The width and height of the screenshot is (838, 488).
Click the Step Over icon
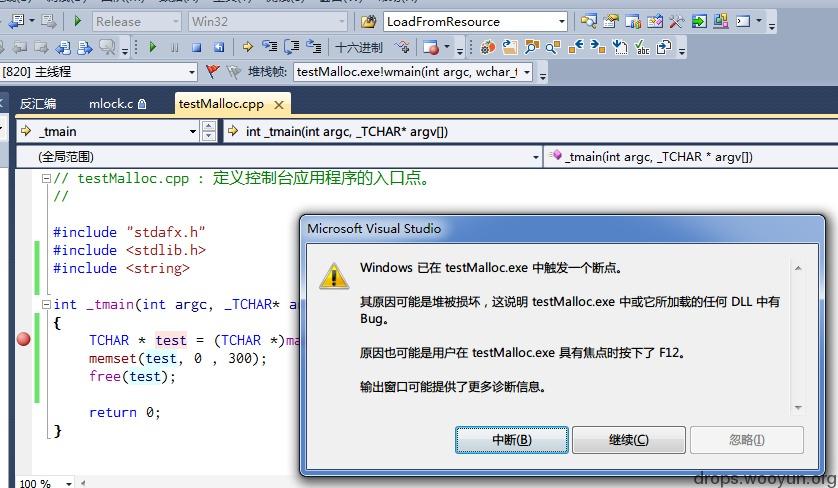click(291, 47)
